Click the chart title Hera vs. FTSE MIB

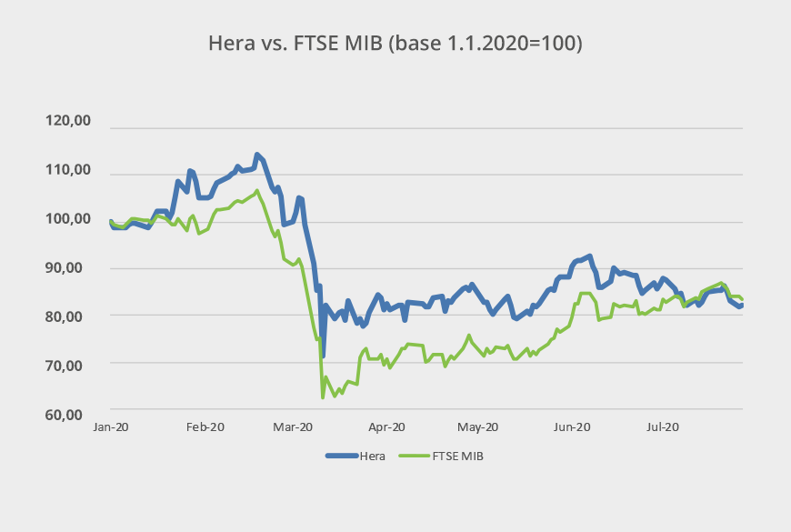point(395,43)
